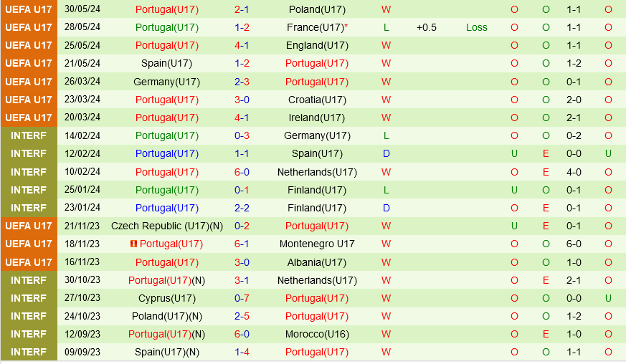626x364 pixels.
Task: Click Montenegro U17 team name
Action: point(317,244)
